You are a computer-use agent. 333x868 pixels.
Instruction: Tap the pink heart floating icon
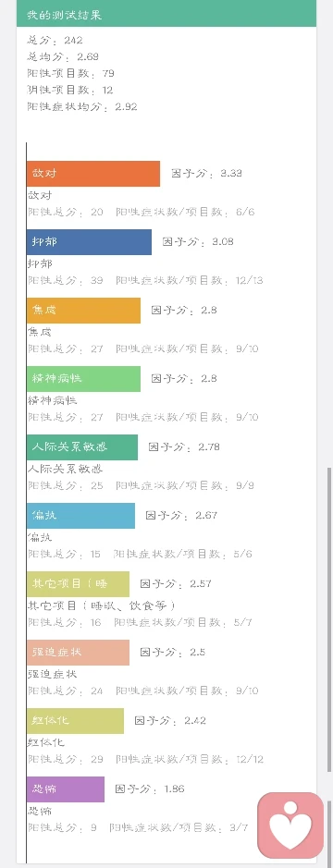(x=290, y=825)
